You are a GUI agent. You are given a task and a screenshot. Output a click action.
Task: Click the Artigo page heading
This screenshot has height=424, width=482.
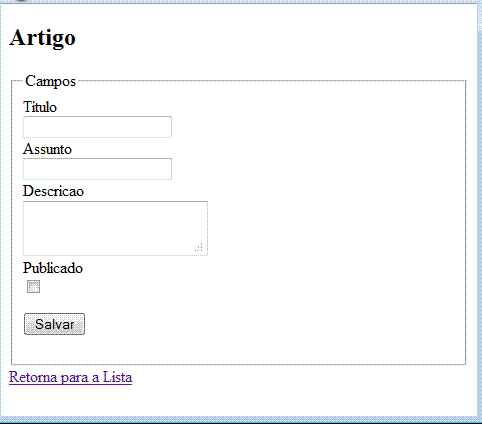43,38
